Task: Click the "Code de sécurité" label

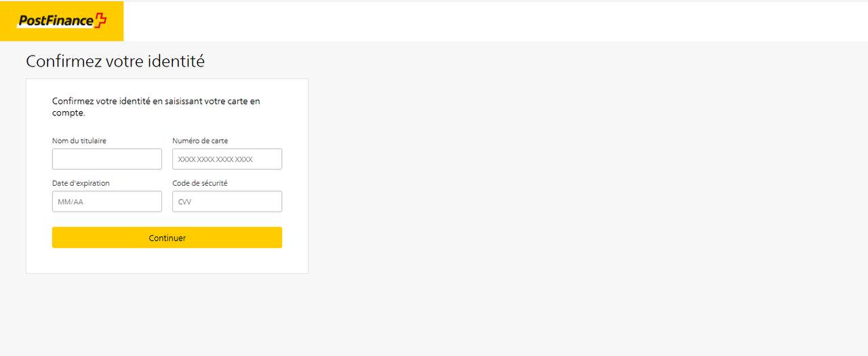Action: 200,183
